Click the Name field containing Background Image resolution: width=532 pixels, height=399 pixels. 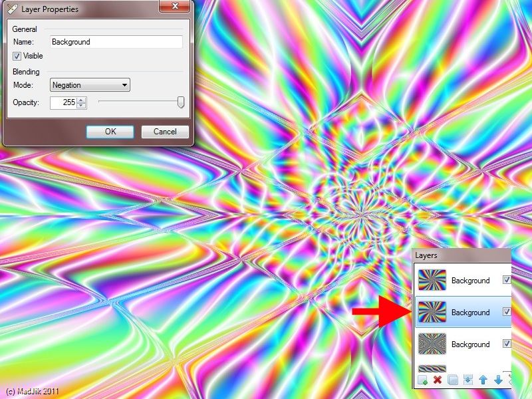[x=116, y=42]
